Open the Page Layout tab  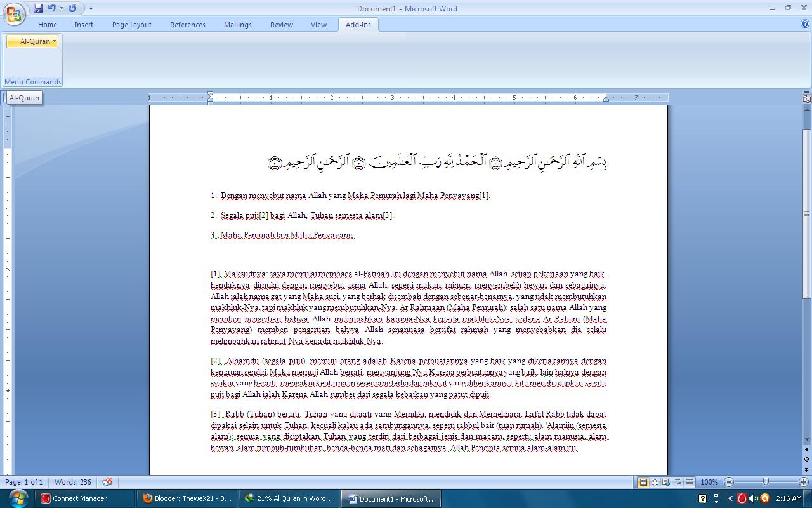[x=132, y=25]
